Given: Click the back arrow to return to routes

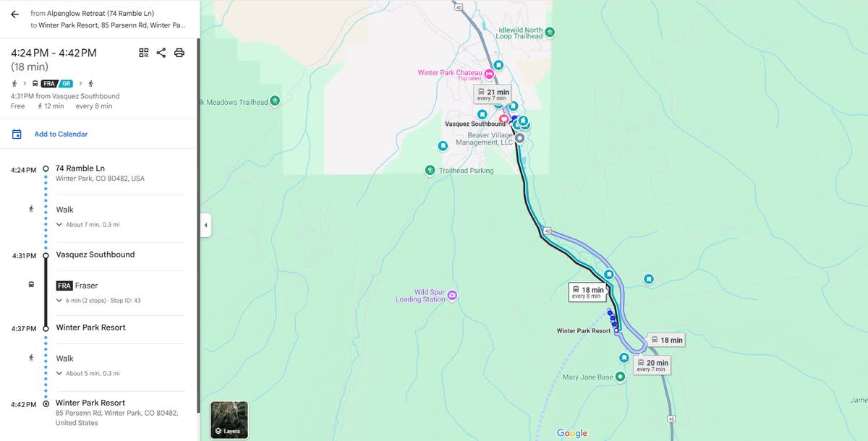Looking at the screenshot, I should point(14,14).
